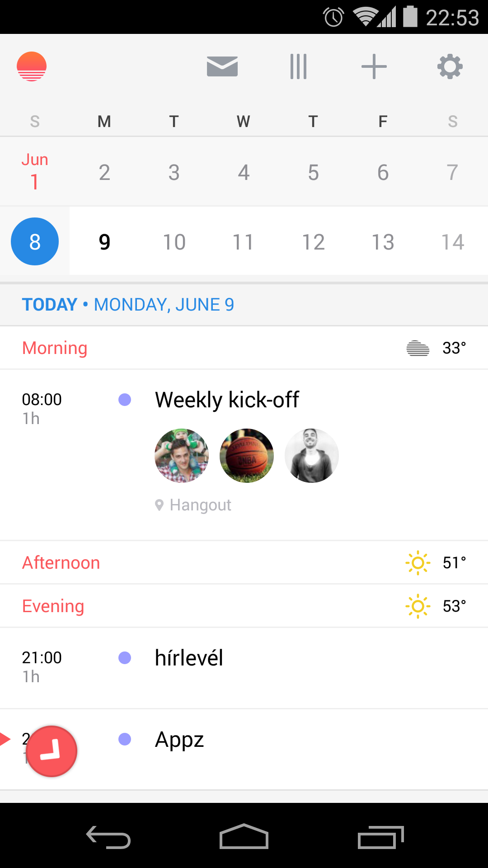Image resolution: width=488 pixels, height=868 pixels.
Task: Open the Weekly kick-off event
Action: [x=244, y=455]
